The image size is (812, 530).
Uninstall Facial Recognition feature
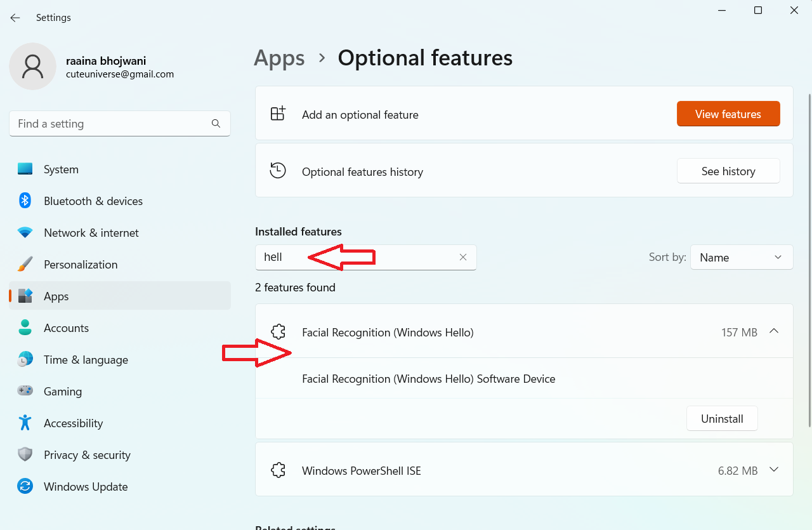point(722,419)
